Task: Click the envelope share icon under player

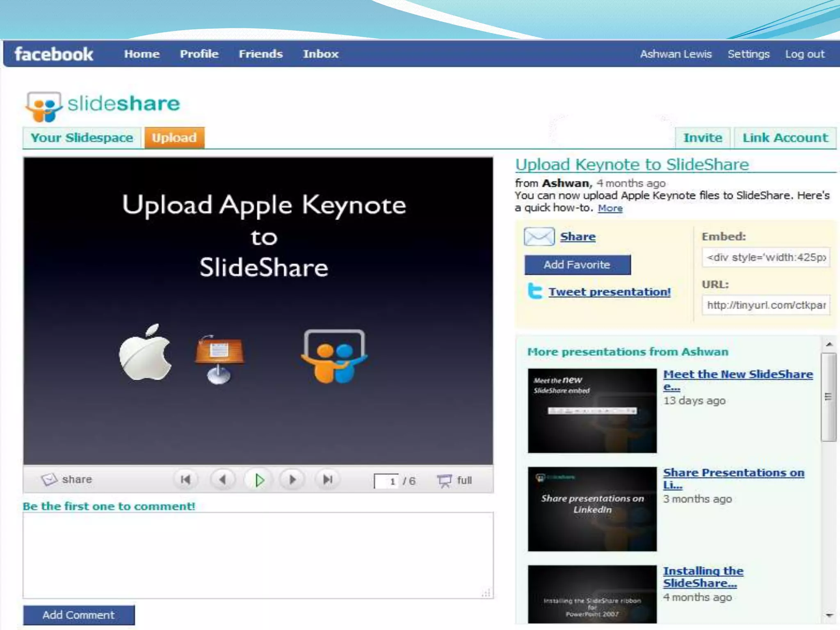Action: pyautogui.click(x=49, y=479)
